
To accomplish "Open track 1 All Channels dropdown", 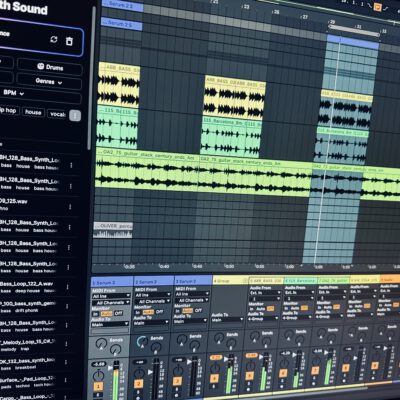I will pyautogui.click(x=111, y=303).
